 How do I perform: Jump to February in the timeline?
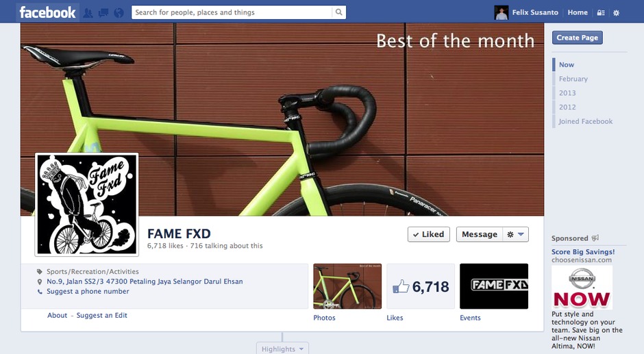573,79
